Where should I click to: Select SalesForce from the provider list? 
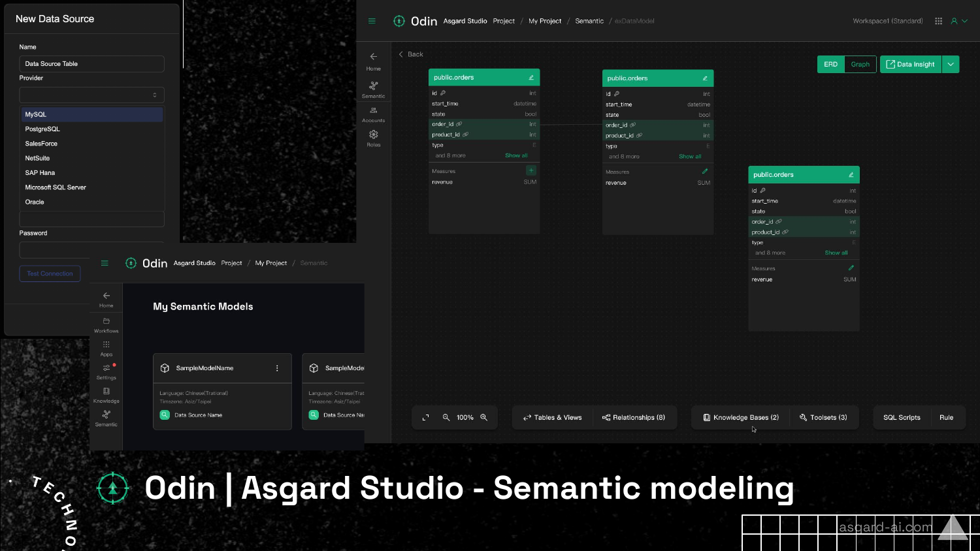(x=91, y=144)
